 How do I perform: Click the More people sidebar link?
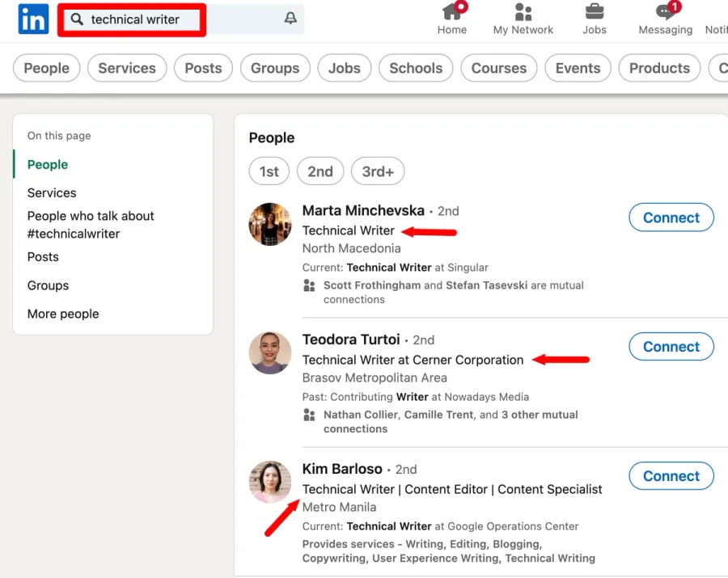click(x=63, y=314)
